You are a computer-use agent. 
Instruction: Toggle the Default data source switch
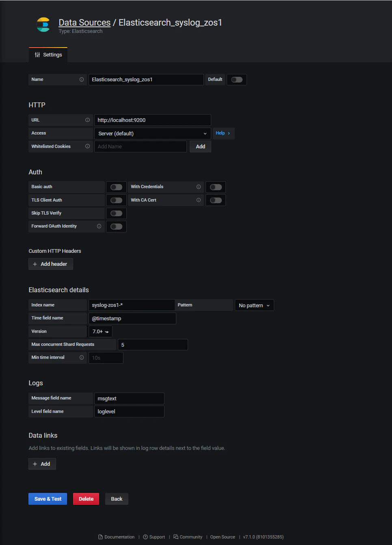click(x=237, y=80)
